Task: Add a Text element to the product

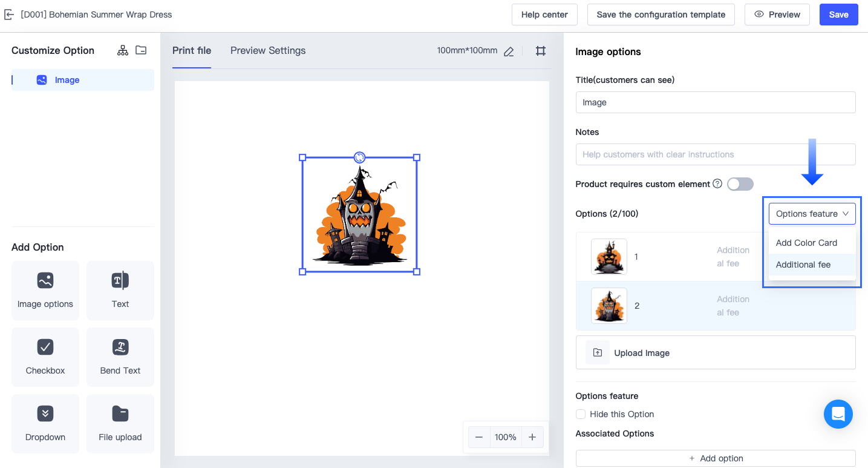Action: (x=120, y=291)
